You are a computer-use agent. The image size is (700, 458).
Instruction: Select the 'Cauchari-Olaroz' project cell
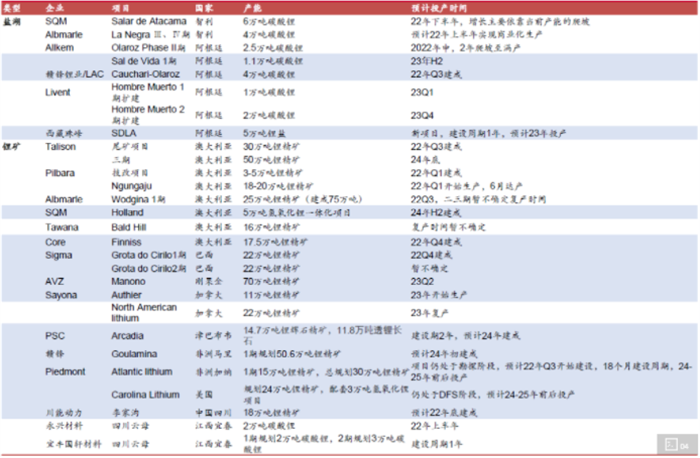[146, 74]
